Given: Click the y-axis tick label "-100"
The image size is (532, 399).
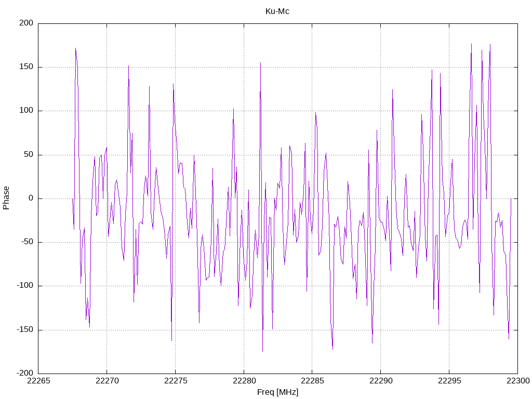Looking at the screenshot, I should coord(25,286).
